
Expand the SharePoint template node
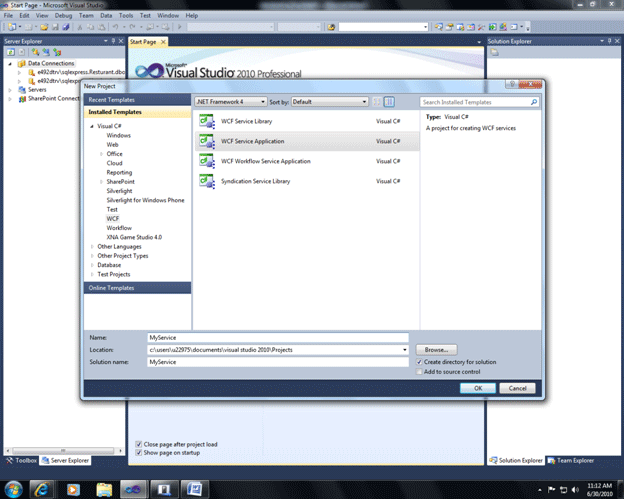[101, 182]
